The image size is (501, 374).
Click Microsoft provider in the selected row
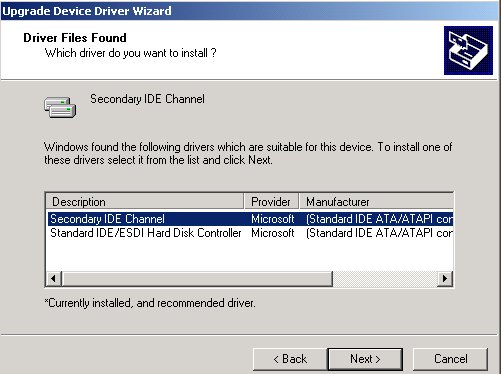pyautogui.click(x=273, y=219)
